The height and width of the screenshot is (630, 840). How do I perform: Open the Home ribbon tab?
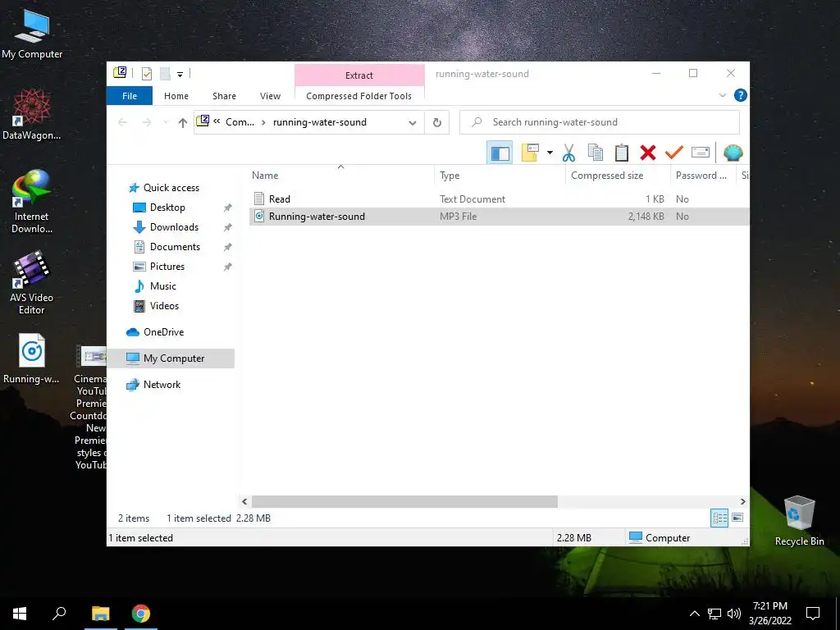click(176, 96)
